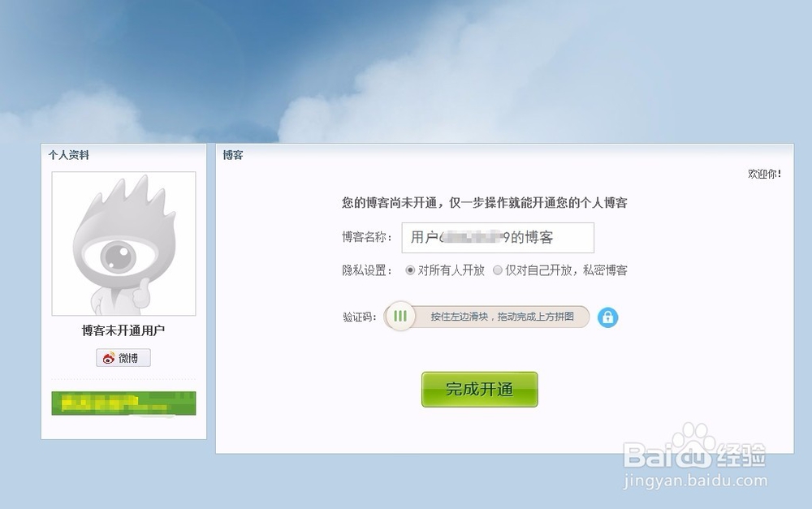Click the 博客 panel header
The height and width of the screenshot is (509, 812).
pyautogui.click(x=232, y=155)
